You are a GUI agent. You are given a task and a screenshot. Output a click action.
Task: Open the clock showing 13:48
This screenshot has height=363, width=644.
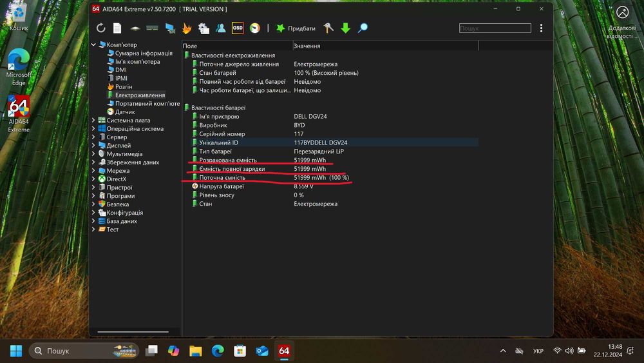[608, 351]
